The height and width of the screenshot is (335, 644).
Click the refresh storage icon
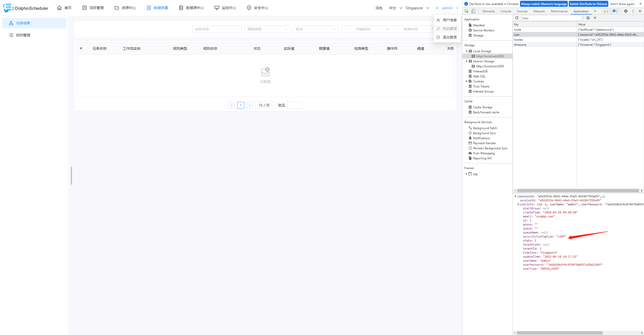[x=517, y=18]
